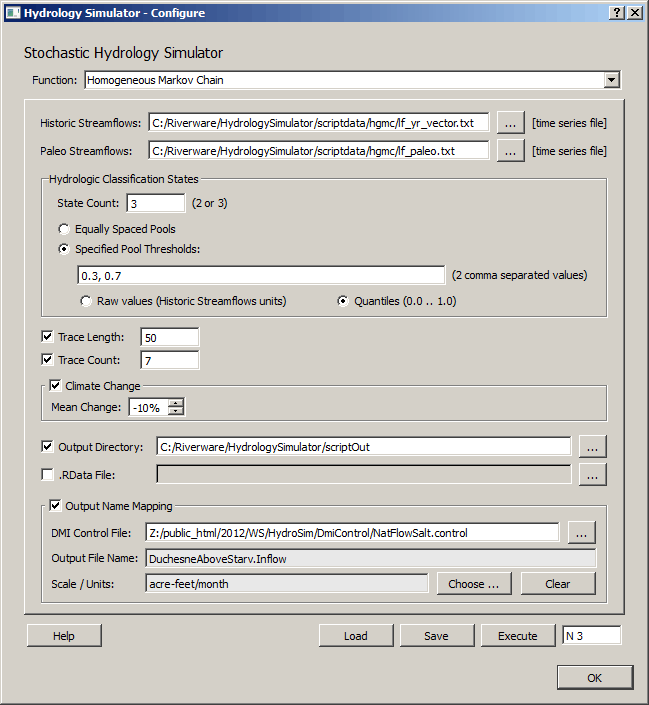Screen dimensions: 649x705
Task: Confirm dialog with OK button
Action: coord(595,678)
